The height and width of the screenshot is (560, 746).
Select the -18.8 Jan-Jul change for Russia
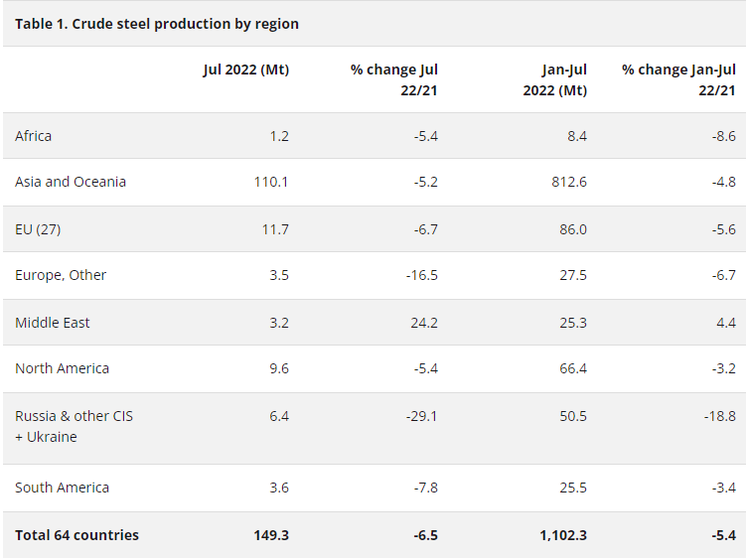point(719,416)
